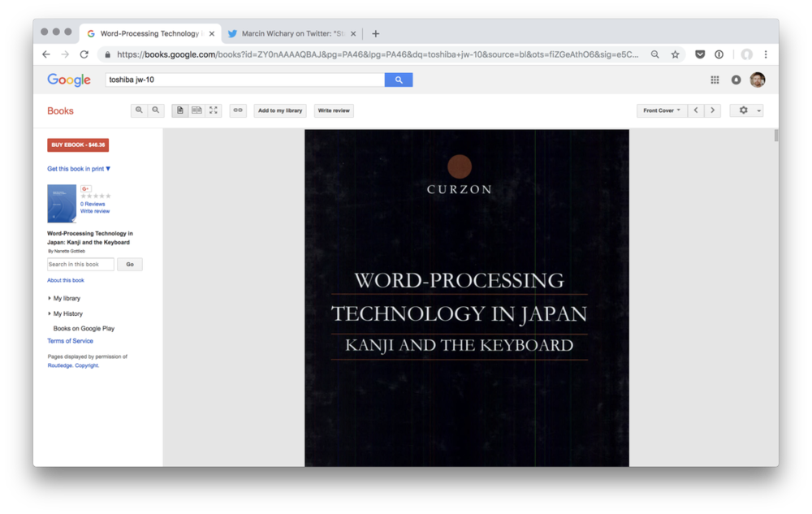Switch to two-page view

[x=197, y=110]
